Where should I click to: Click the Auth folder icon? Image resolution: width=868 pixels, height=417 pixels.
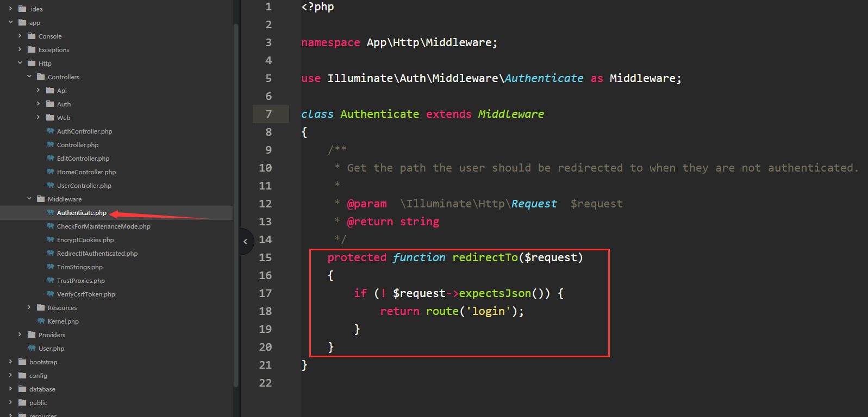pos(50,104)
